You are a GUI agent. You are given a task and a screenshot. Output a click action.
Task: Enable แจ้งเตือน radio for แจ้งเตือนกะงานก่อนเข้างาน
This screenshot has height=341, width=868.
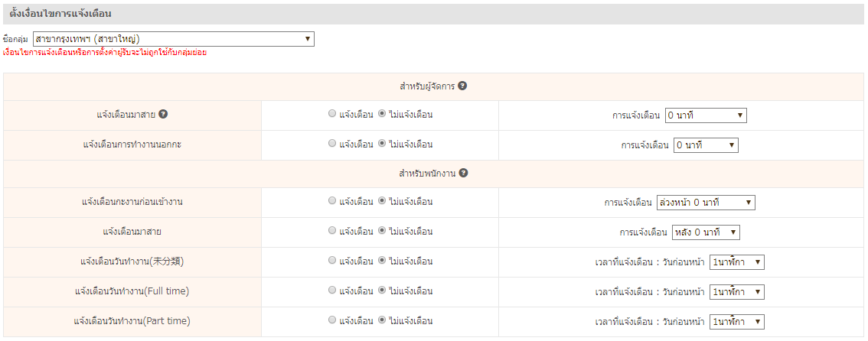332,202
